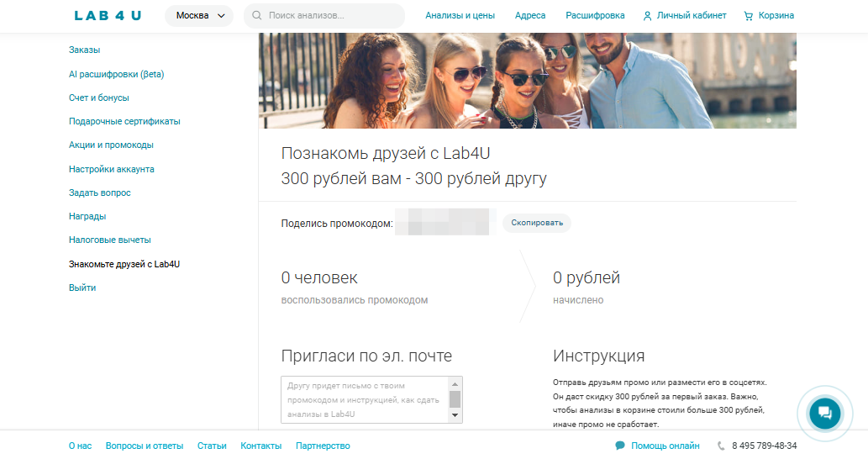Select Знакомьте друзей с Lab4U item
This screenshot has width=868, height=459.
(124, 264)
